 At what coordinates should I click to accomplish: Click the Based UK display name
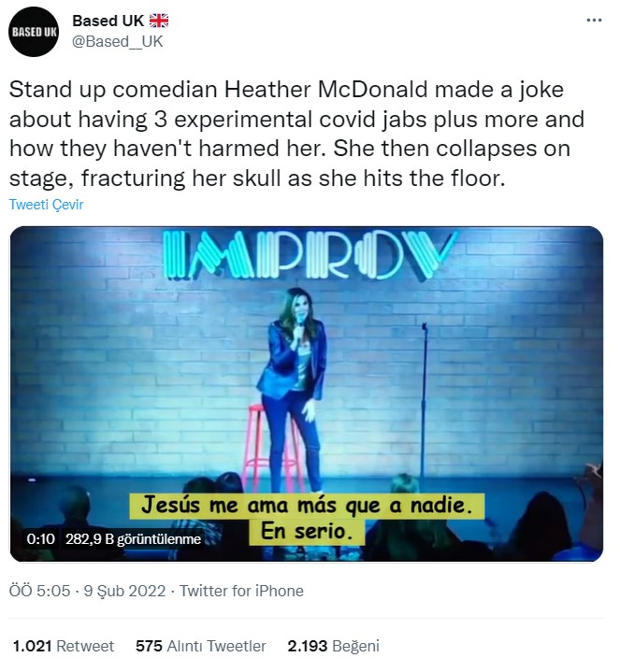pos(108,21)
